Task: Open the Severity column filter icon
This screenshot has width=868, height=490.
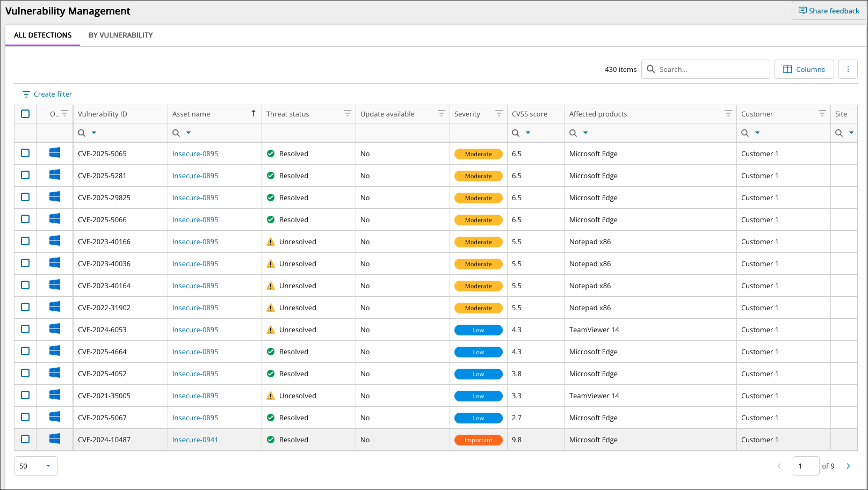Action: [x=498, y=113]
